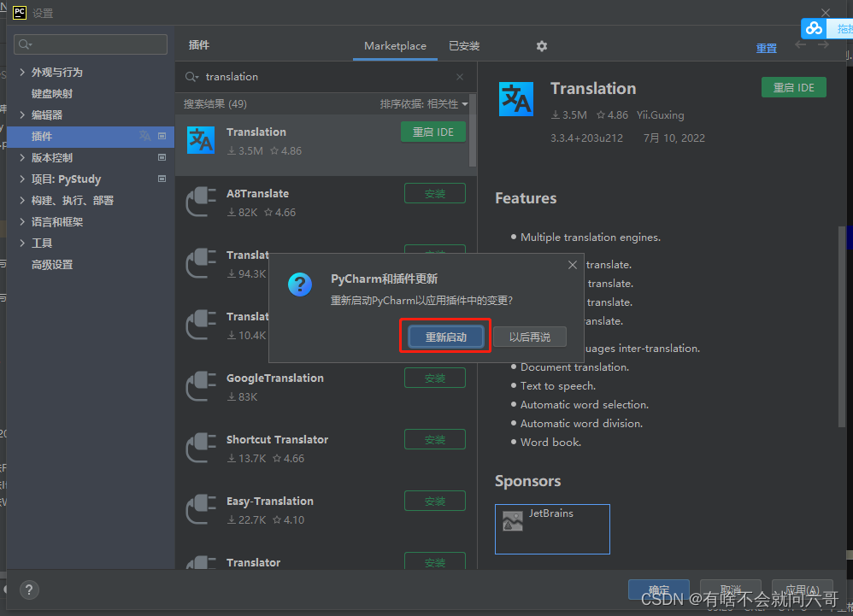Click the version 3.3.4+203u212 text

coord(586,138)
